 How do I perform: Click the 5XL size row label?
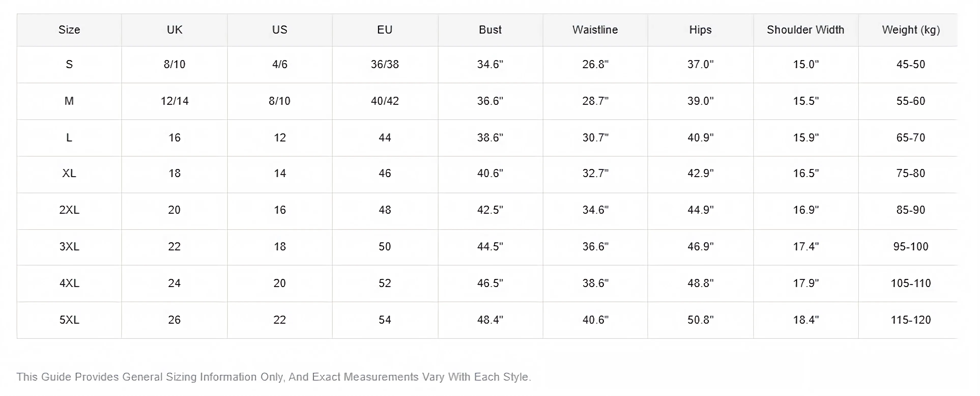tap(69, 320)
